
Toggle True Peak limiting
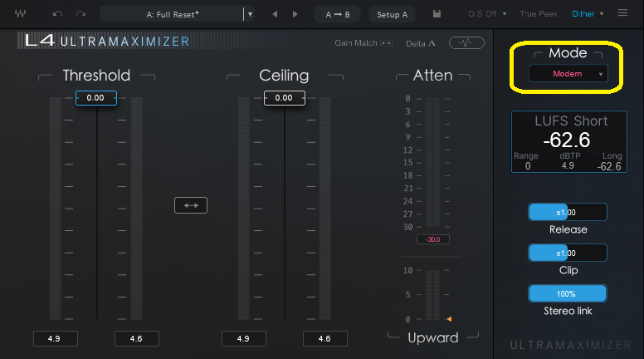(x=539, y=14)
